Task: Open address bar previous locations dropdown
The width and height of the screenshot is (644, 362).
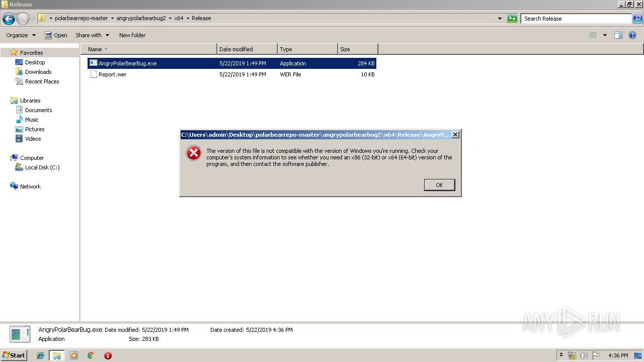Action: coord(500,19)
